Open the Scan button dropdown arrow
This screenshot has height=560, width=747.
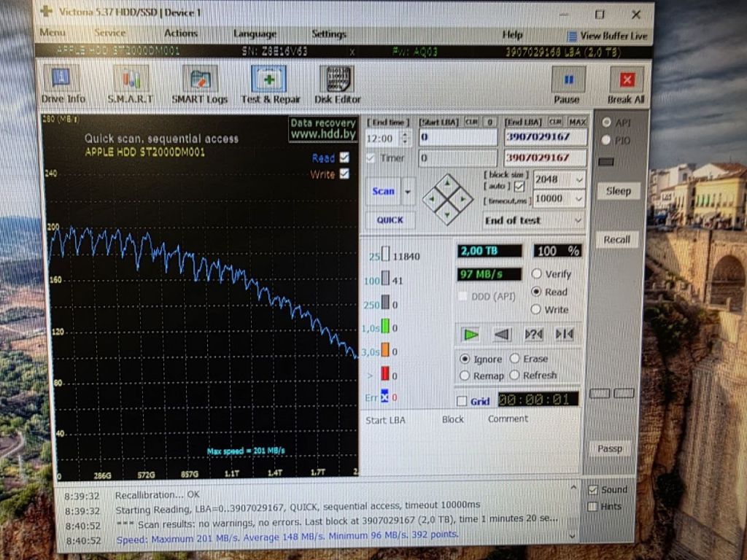pyautogui.click(x=408, y=192)
